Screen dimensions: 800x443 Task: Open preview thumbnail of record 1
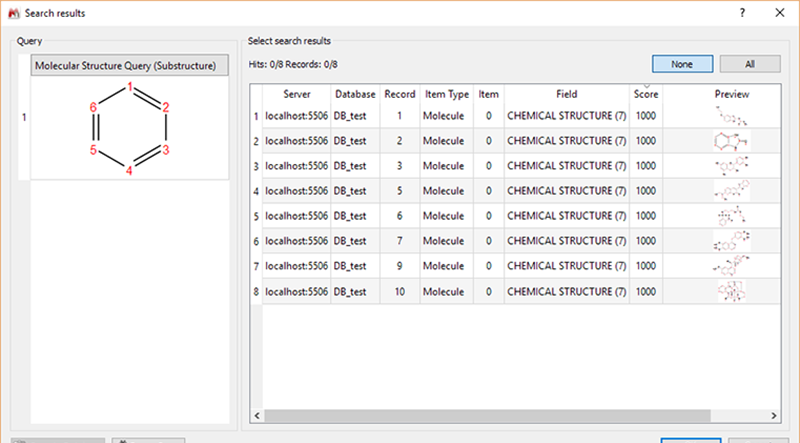point(732,115)
